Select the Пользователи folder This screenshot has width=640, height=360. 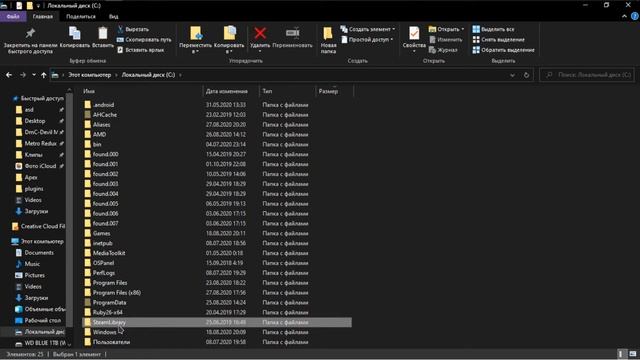tap(111, 342)
